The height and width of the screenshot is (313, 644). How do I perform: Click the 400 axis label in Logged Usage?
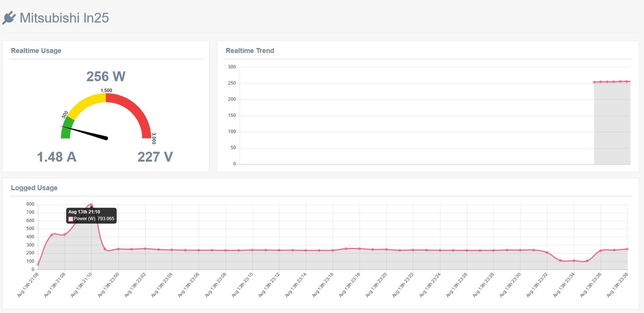coord(30,237)
